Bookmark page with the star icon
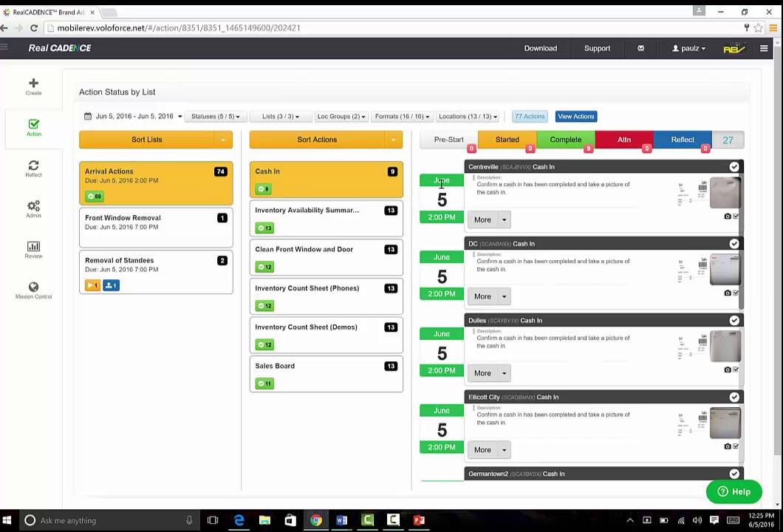 [758, 28]
